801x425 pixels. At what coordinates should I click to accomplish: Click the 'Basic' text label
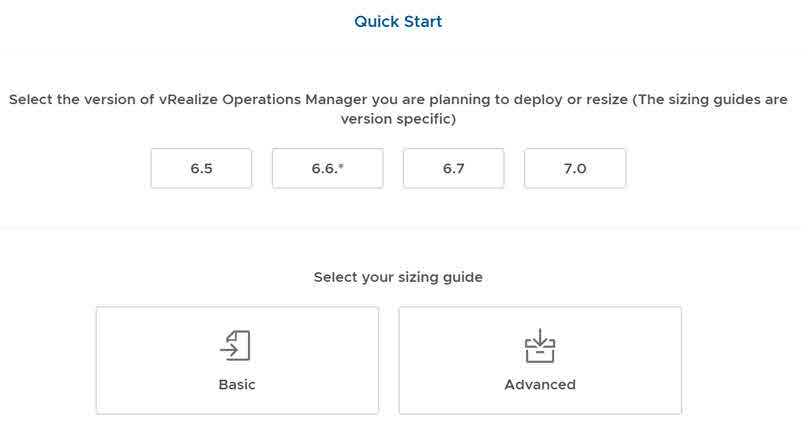click(x=237, y=385)
